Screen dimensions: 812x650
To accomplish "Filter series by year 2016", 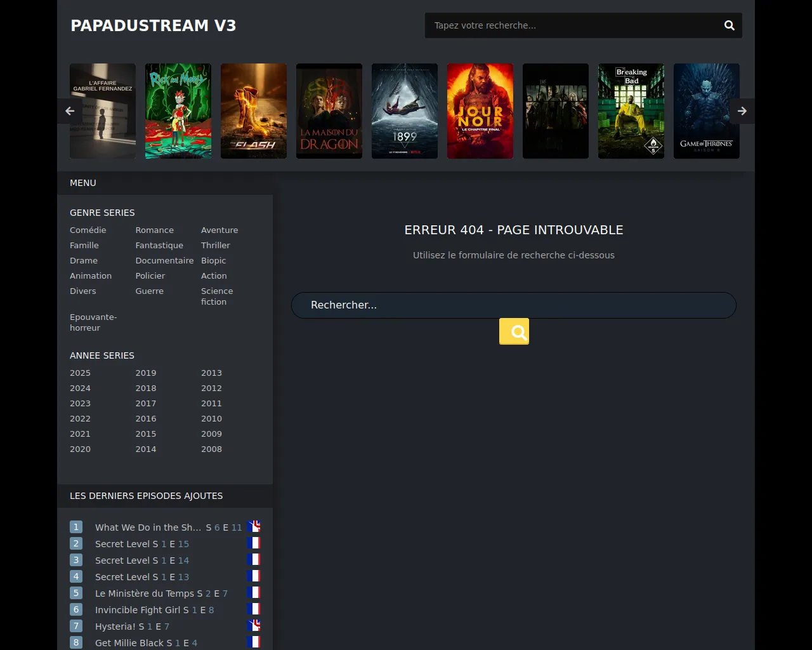I will [145, 418].
